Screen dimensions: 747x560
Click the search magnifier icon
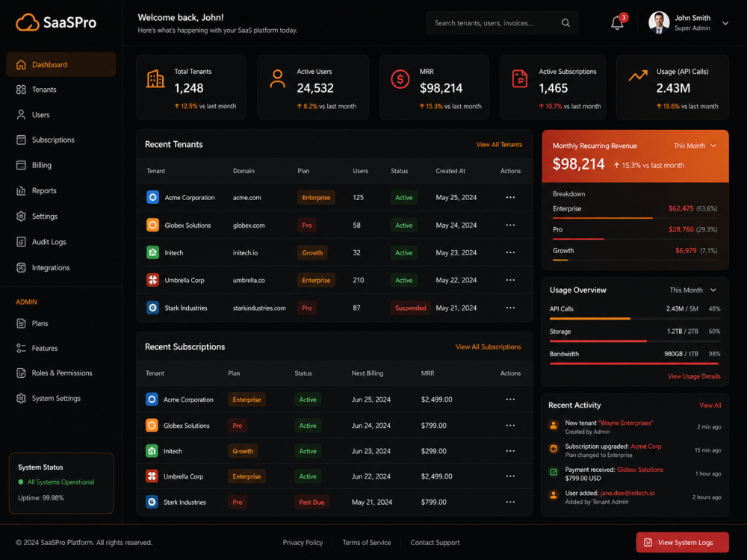click(565, 23)
